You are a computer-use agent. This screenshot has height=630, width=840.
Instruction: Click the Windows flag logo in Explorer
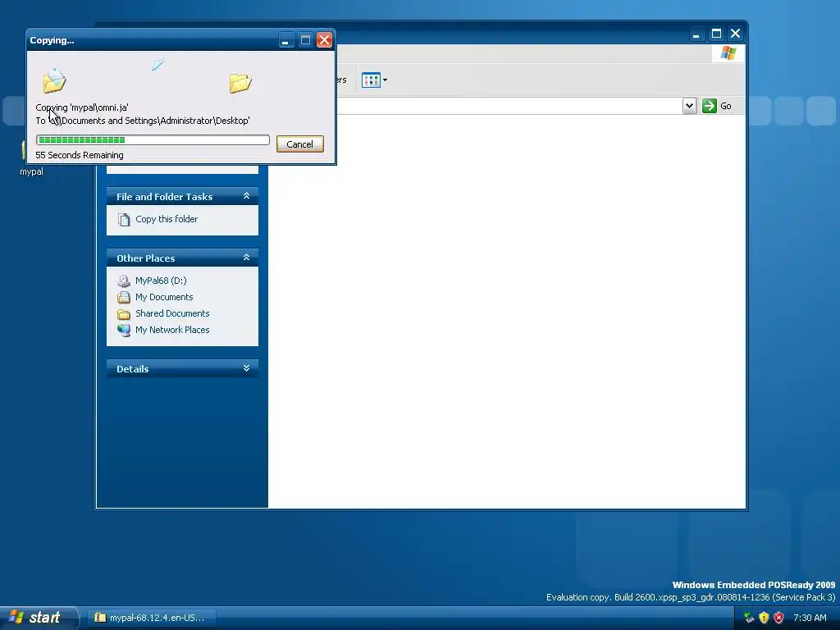(x=728, y=53)
